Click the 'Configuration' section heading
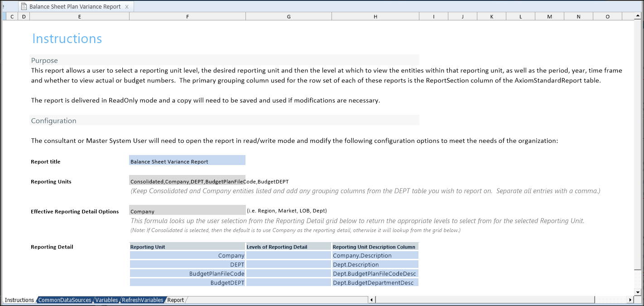Viewport: 644px width, 306px height. tap(53, 121)
